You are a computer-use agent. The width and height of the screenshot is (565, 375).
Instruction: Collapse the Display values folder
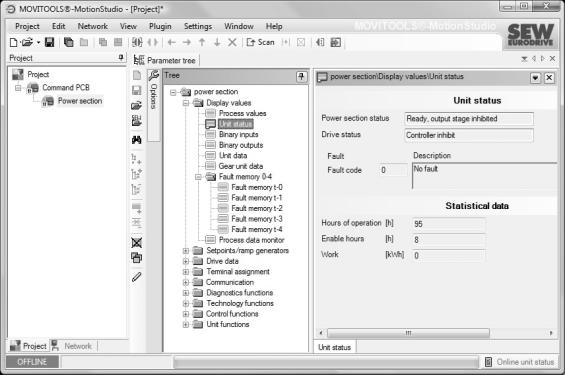[186, 103]
